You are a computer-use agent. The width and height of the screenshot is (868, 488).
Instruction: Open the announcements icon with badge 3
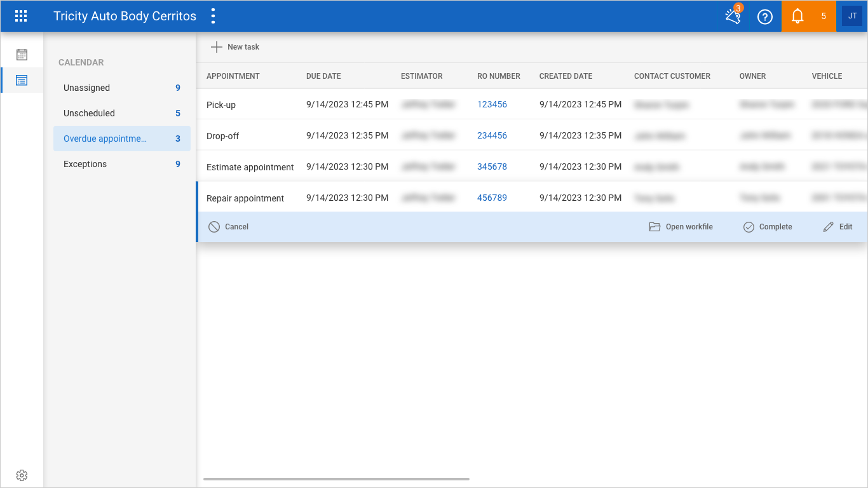click(x=733, y=16)
